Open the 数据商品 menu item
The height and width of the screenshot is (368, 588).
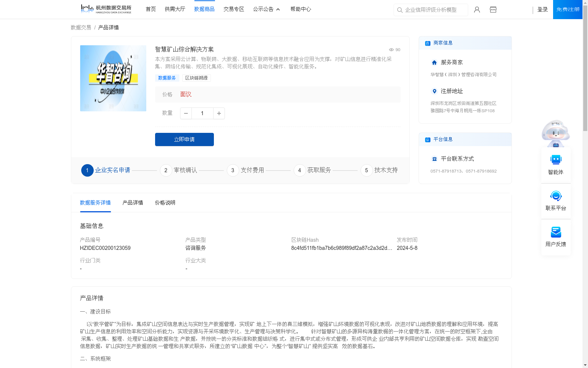point(204,9)
